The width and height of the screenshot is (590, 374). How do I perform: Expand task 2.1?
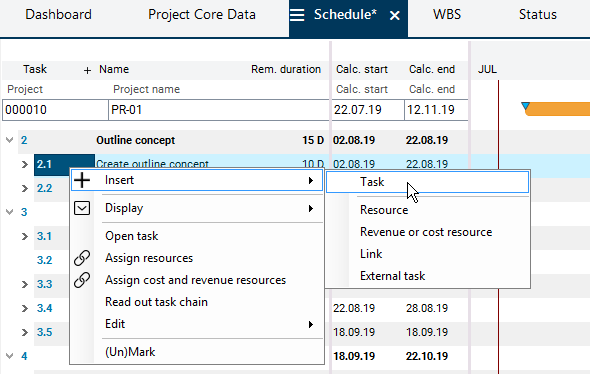coord(25,164)
